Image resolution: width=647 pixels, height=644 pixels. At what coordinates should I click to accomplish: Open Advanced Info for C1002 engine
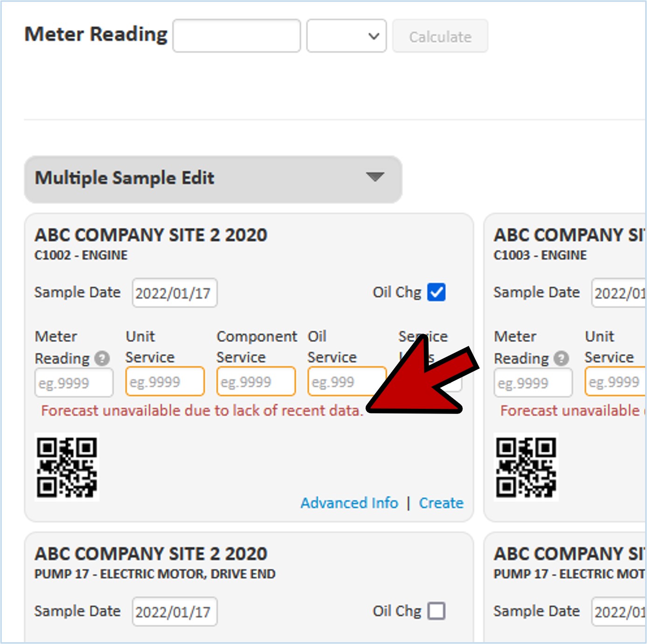click(349, 503)
